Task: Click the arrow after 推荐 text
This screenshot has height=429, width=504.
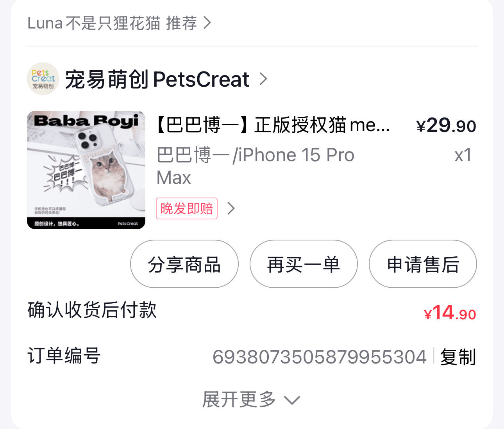Action: point(207,23)
